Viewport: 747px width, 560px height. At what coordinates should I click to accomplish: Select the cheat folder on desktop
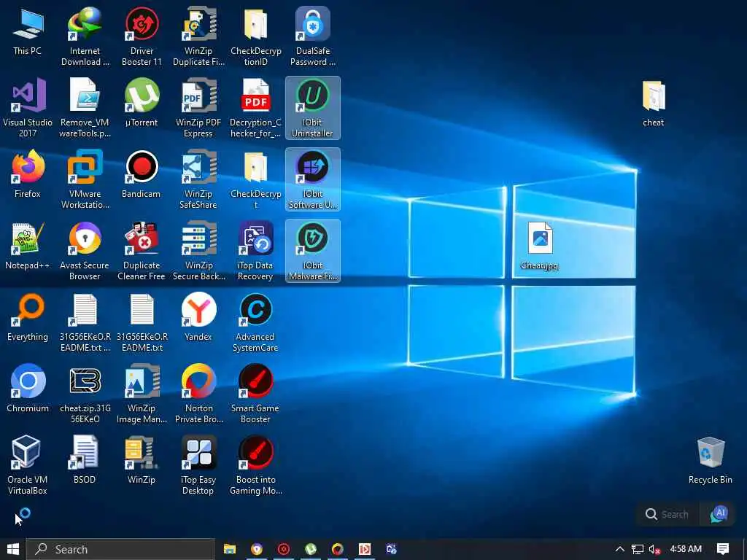[653, 102]
